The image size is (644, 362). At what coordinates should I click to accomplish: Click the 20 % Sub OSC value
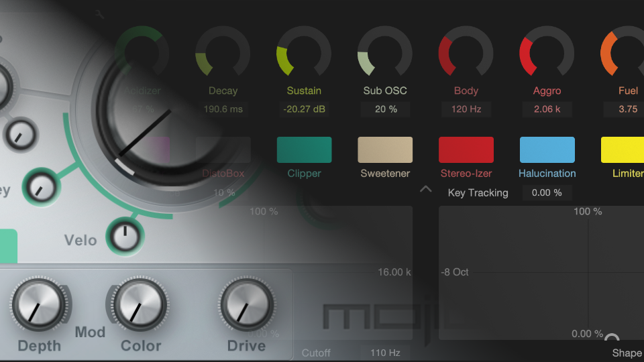click(x=385, y=109)
